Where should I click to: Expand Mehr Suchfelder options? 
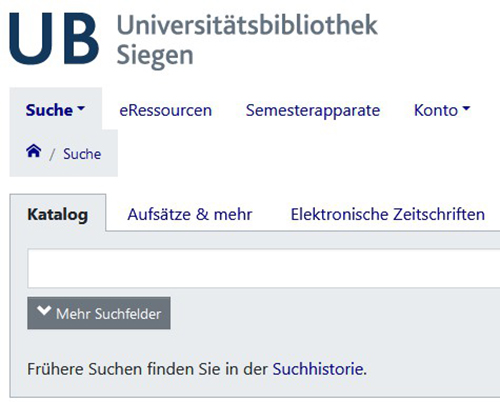pos(99,313)
